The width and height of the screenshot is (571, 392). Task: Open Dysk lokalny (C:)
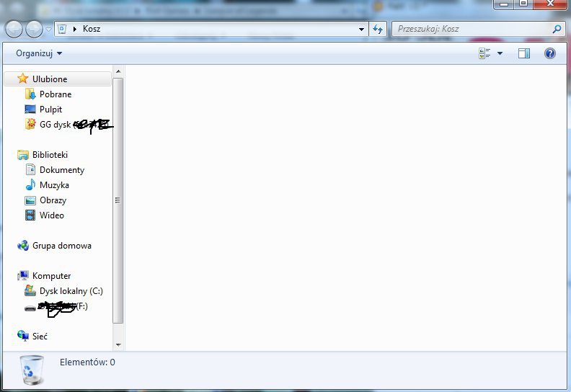[71, 291]
